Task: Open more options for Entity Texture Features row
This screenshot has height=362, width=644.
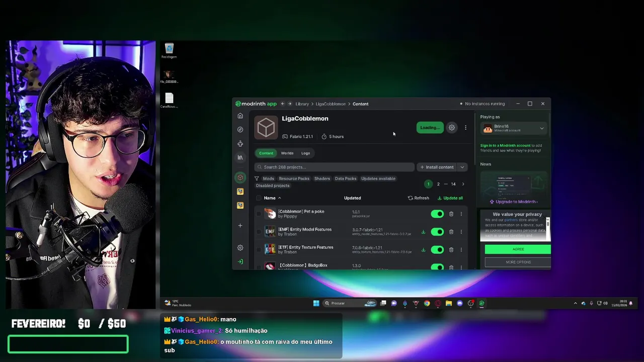Action: (461, 250)
